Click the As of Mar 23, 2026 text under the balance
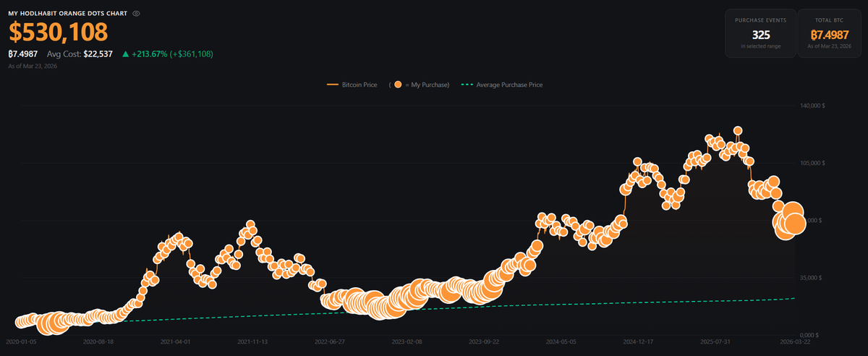The image size is (868, 356). (33, 66)
